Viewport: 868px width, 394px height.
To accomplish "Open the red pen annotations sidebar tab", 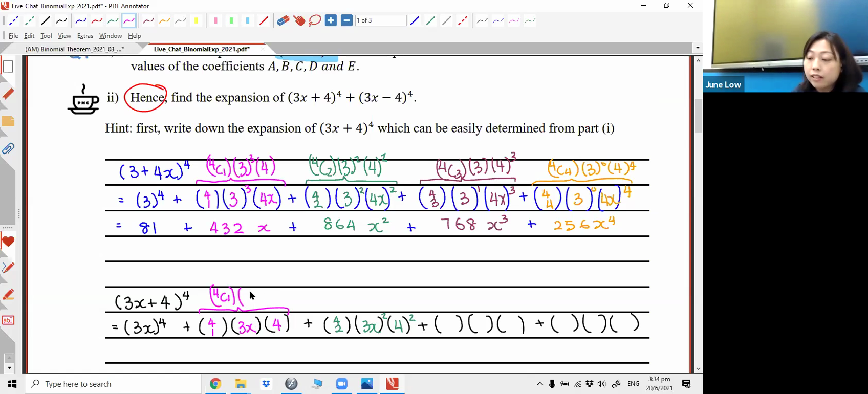I will coord(8,94).
